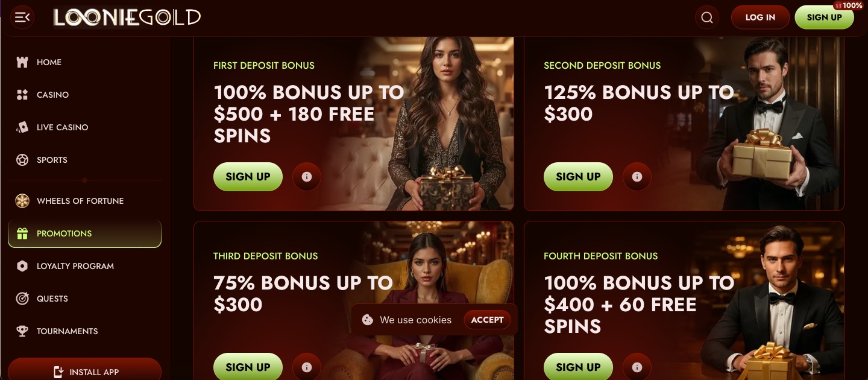This screenshot has height=380, width=868.
Task: Click the Log In button
Action: pos(760,17)
